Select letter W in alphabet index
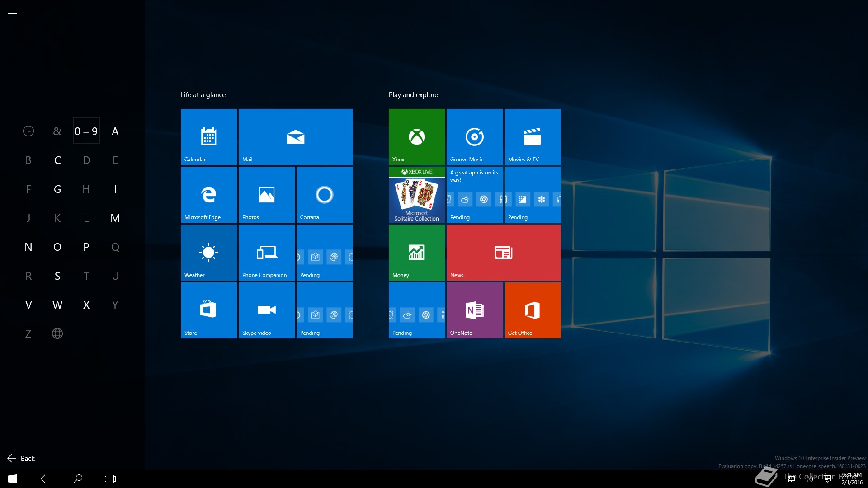Screen dimensions: 868x488 pyautogui.click(x=57, y=305)
